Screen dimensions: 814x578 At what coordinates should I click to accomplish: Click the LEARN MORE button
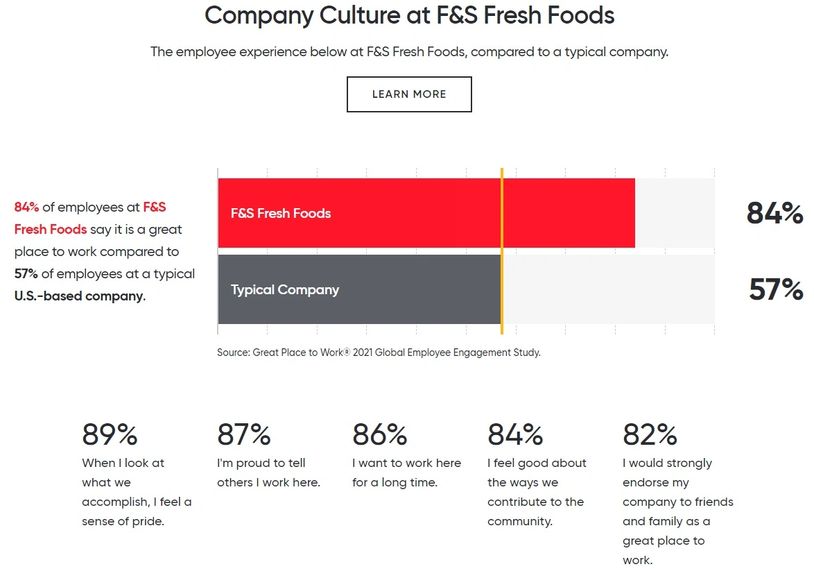click(x=409, y=94)
